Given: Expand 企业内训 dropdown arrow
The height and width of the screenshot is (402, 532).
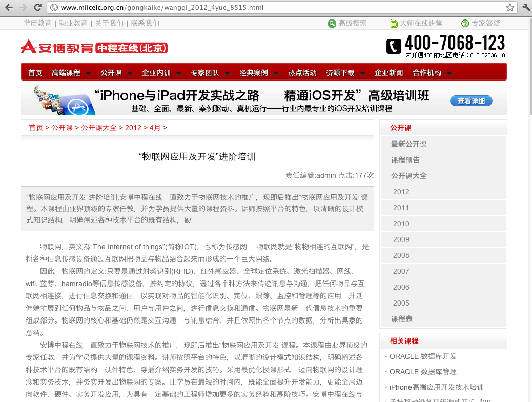Looking at the screenshot, I should coord(178,73).
